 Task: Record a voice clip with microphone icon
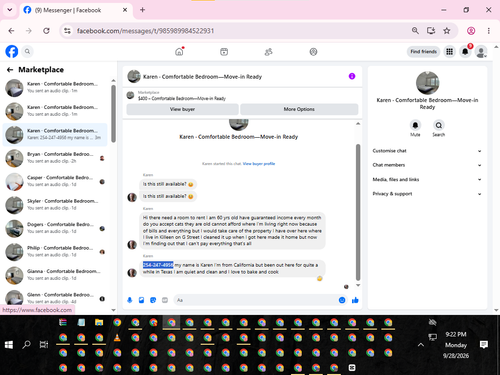(130, 300)
